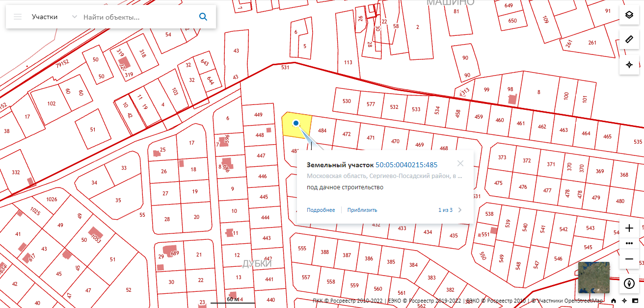Viewport: 644px width, 308px height.
Task: Open cadastral number 50:05:0040215:485 link
Action: coord(406,165)
